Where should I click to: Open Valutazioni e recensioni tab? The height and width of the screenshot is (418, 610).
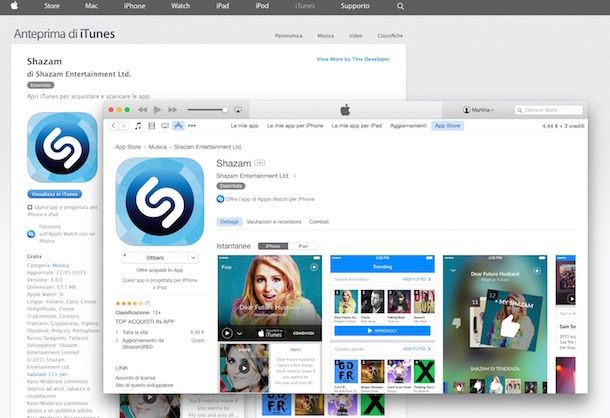point(274,222)
